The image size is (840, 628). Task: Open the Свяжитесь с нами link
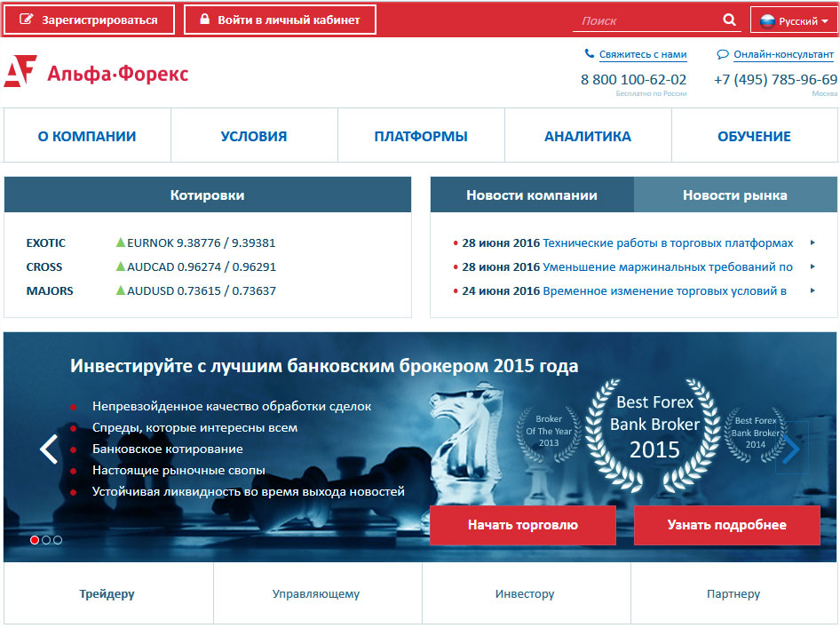click(x=643, y=54)
